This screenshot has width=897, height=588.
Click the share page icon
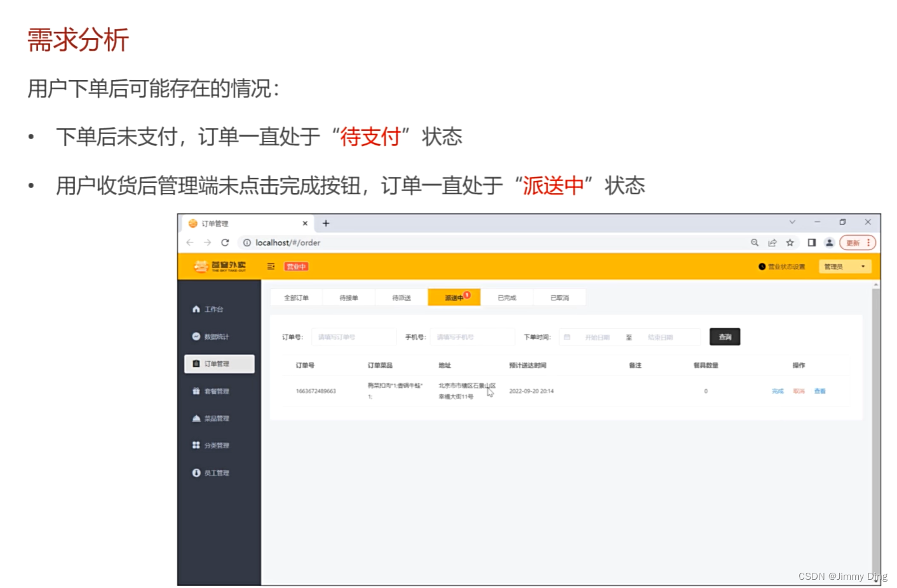[x=772, y=243]
